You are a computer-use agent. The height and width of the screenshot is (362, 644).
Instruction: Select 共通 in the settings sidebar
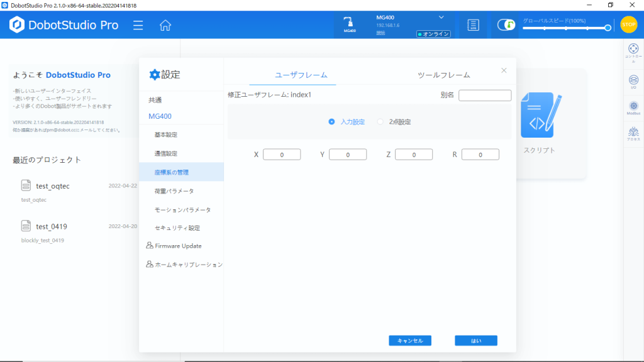tap(155, 100)
